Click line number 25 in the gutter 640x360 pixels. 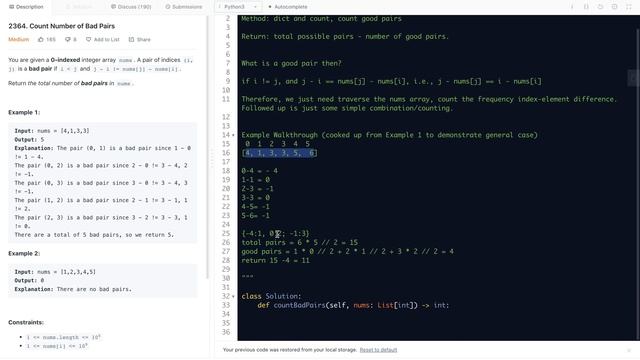click(x=226, y=233)
